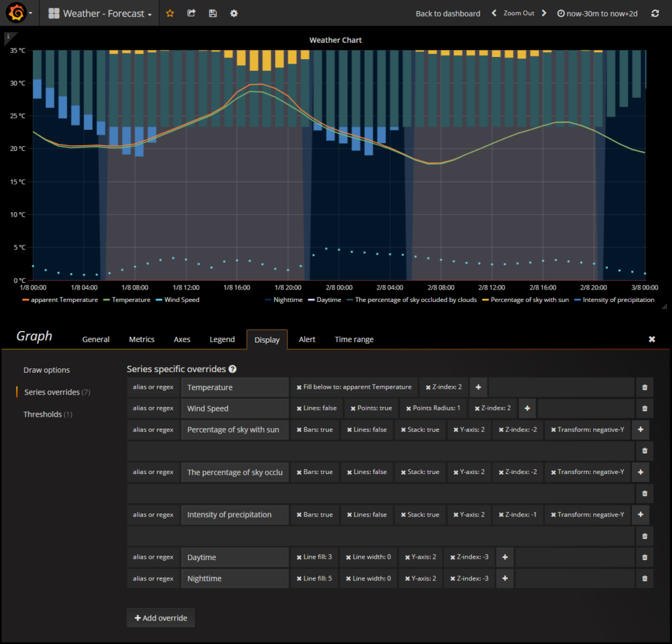Add option to Percentage of sky with sun
Image resolution: width=672 pixels, height=644 pixels.
(x=640, y=429)
